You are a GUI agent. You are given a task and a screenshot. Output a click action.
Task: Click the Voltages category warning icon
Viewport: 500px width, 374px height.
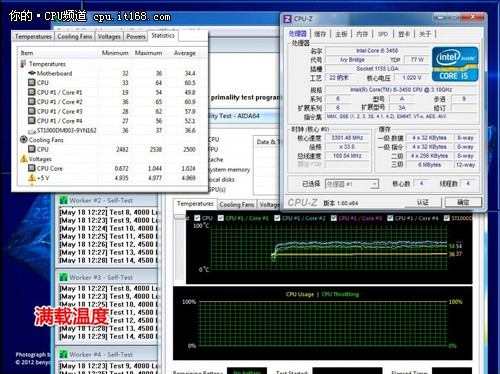[x=24, y=159]
